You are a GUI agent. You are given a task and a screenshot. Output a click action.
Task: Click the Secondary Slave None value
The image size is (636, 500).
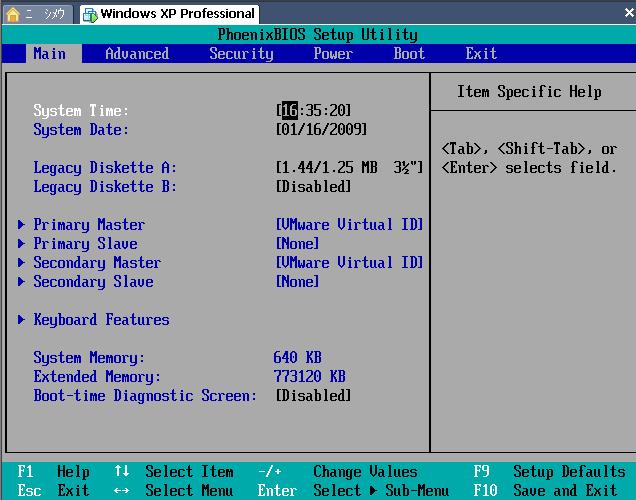click(x=297, y=281)
